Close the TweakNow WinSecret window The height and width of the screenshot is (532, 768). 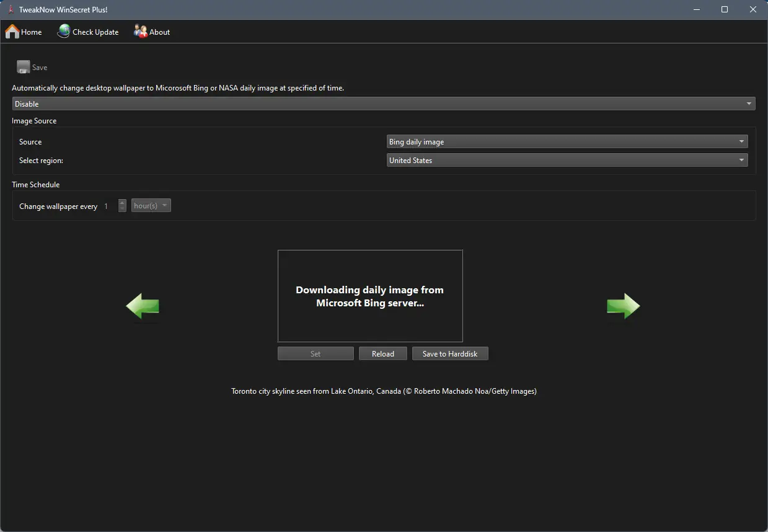(x=753, y=9)
